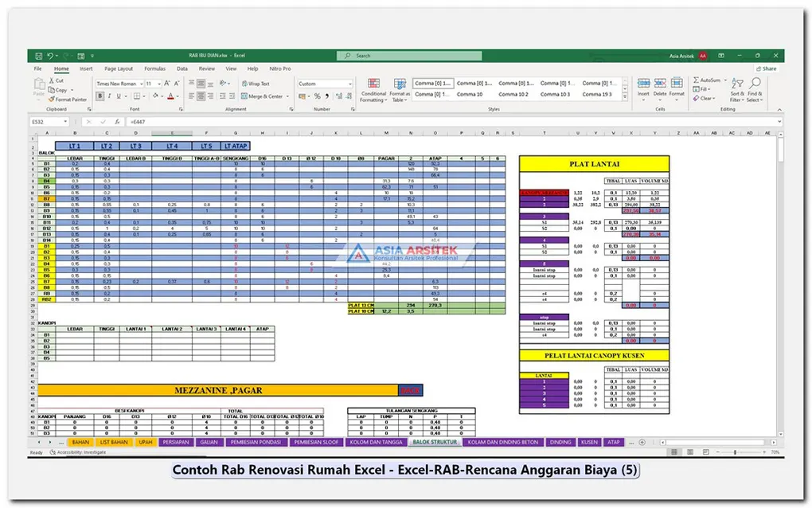
Task: Increase indent in Alignment group
Action: 232,96
